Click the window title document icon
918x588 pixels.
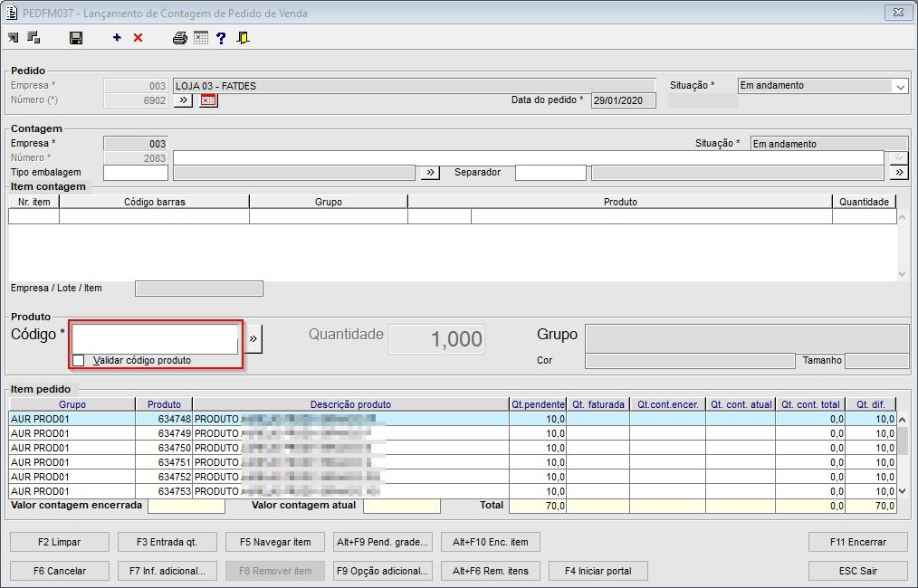pos(12,13)
